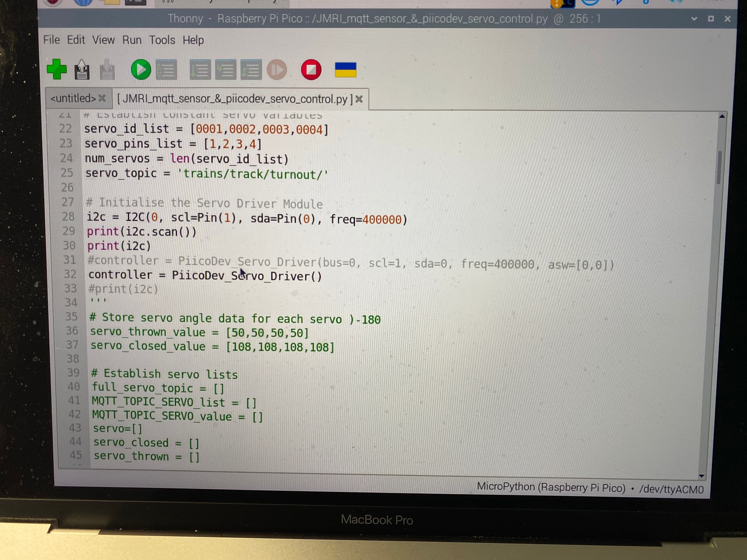Run current script with green play button
The width and height of the screenshot is (747, 560).
click(140, 70)
